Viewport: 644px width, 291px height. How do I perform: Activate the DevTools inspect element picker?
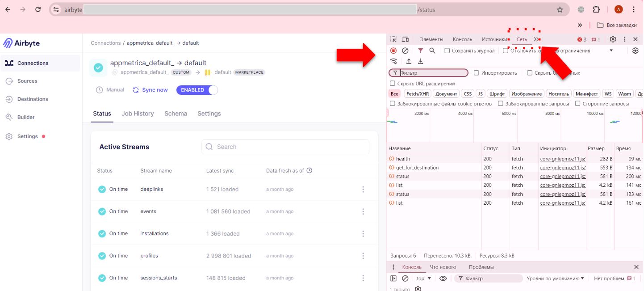393,39
